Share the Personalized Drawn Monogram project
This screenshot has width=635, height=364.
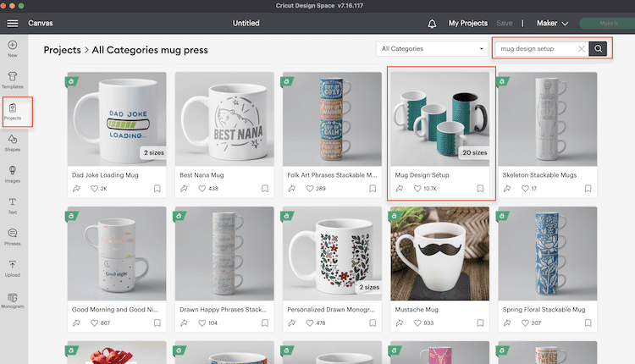point(291,323)
